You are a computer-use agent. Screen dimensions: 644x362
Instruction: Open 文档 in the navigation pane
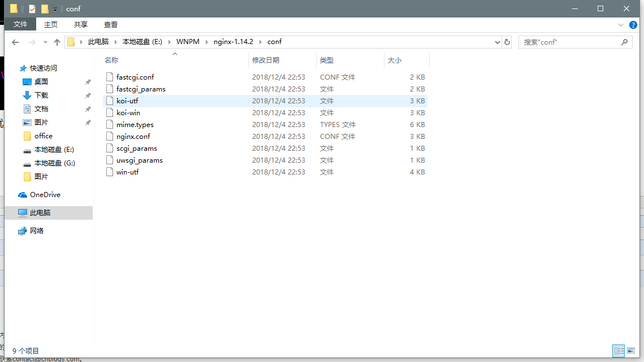tap(41, 109)
